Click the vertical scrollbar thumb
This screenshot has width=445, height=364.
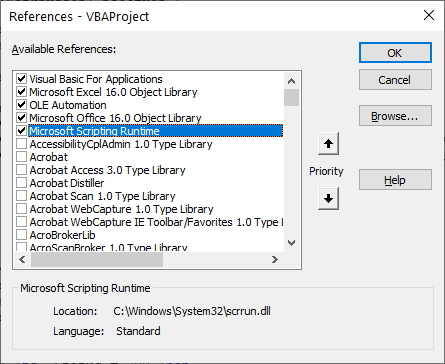click(x=291, y=97)
